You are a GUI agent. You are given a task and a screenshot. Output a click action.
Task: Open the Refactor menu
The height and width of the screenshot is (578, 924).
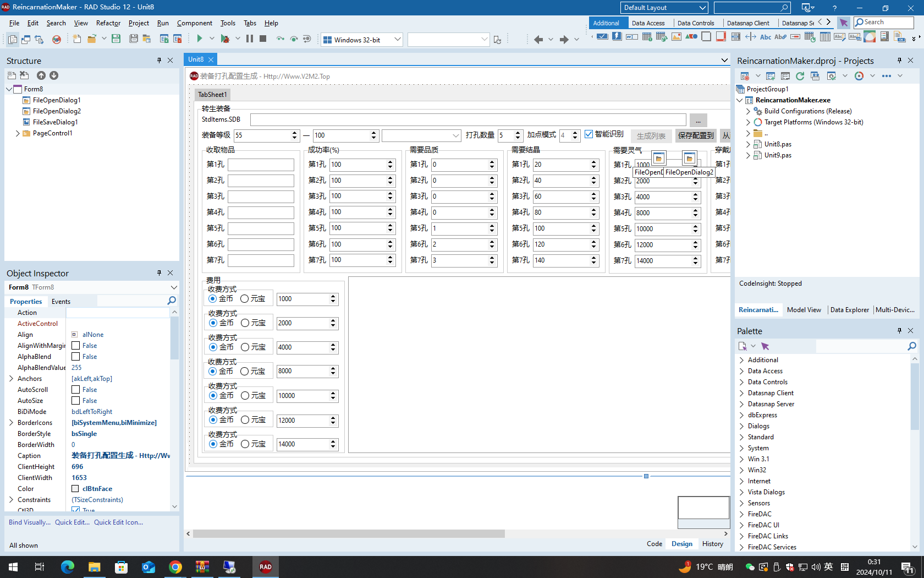[x=108, y=23]
